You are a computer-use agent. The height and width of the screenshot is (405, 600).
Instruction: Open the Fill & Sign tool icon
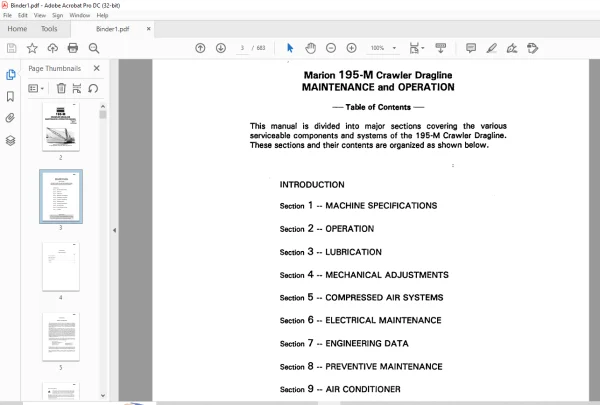[x=512, y=48]
